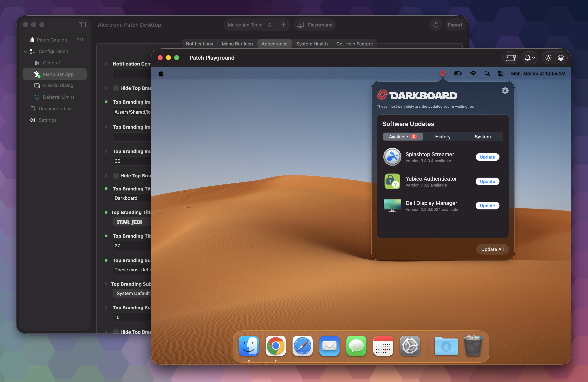Click the plus icon next to Marketing Team
The image size is (588, 382).
284,25
